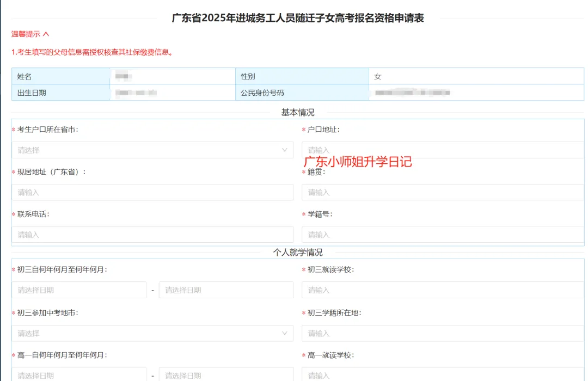Viewport: 588px width, 381px height.
Task: Pick the 高一 end date field
Action: click(226, 374)
